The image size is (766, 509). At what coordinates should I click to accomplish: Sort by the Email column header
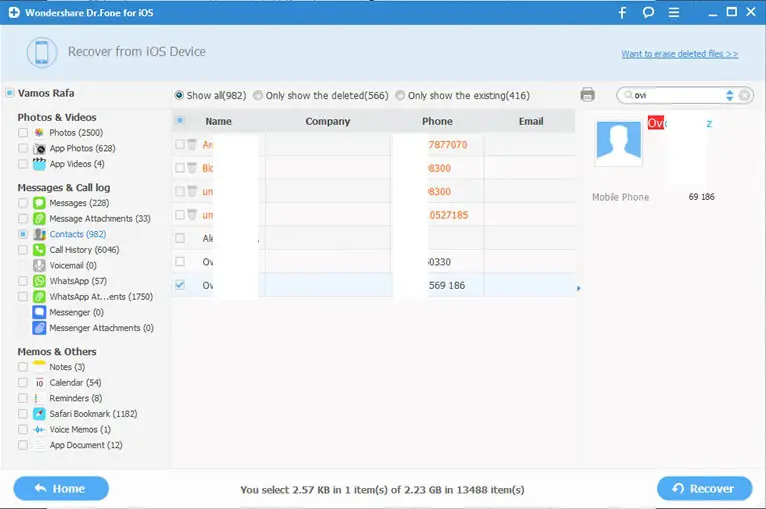pyautogui.click(x=531, y=121)
